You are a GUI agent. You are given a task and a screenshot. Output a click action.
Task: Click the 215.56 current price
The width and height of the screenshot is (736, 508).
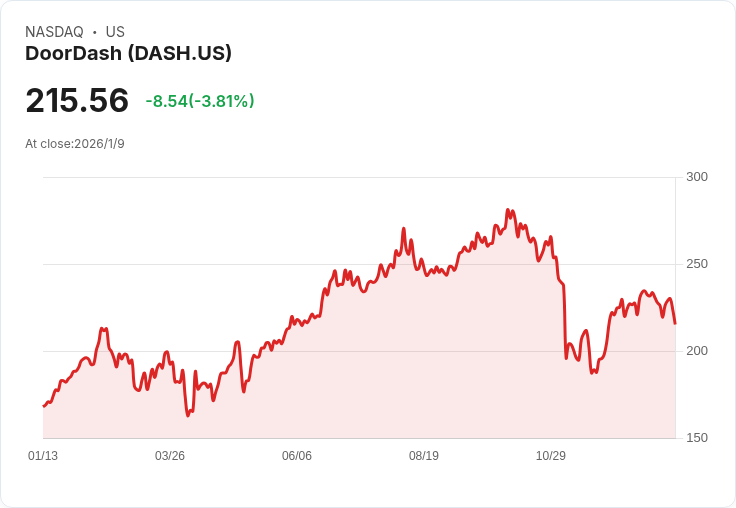pos(77,100)
